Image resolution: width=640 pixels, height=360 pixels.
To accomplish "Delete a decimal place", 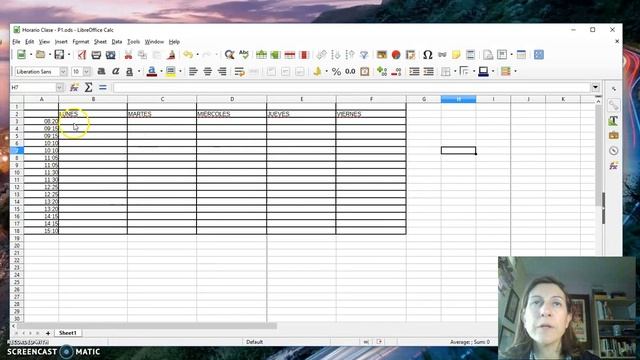I will tap(396, 71).
